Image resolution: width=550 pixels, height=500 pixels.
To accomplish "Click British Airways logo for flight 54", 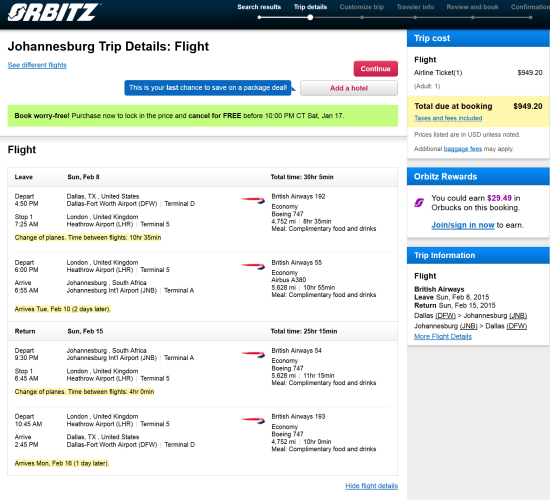I will pos(253,354).
